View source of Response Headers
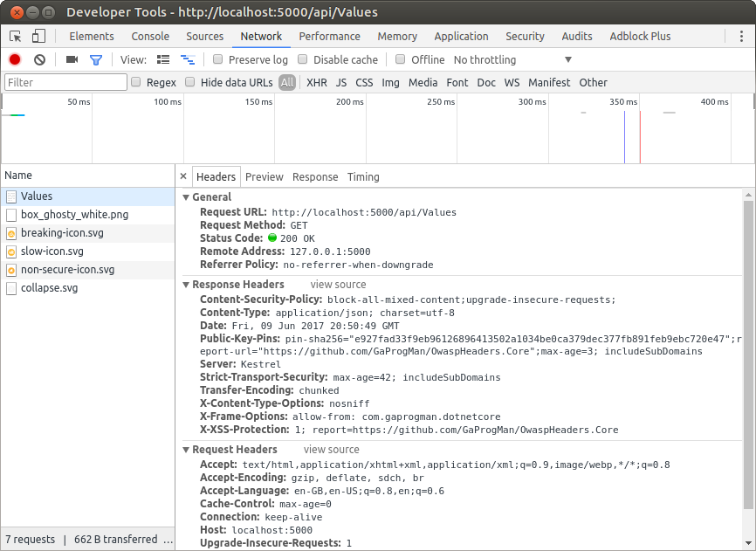756x551 pixels. (338, 285)
